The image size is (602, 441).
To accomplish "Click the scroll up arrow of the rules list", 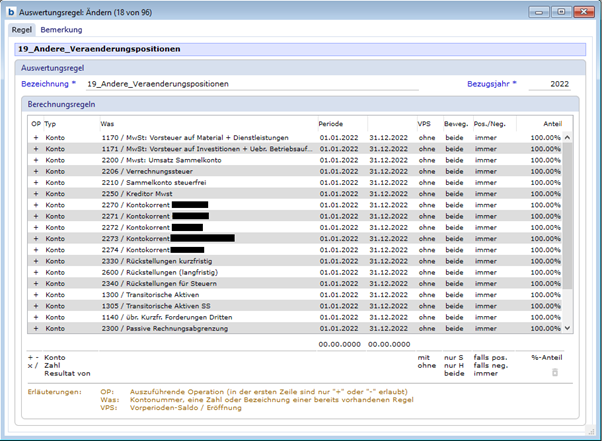I will pos(568,137).
